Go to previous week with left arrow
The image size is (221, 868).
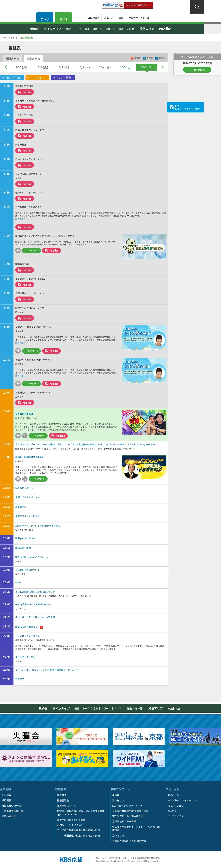(x=6, y=67)
